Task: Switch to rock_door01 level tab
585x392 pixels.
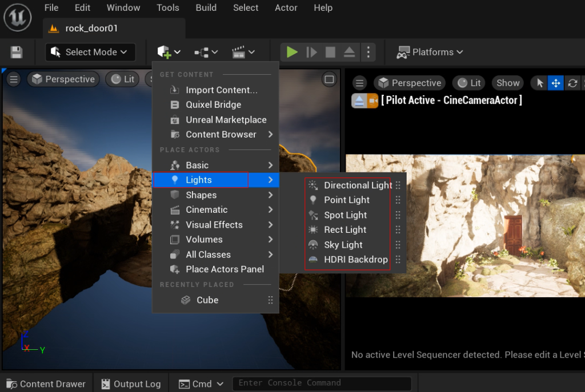Action: point(114,29)
